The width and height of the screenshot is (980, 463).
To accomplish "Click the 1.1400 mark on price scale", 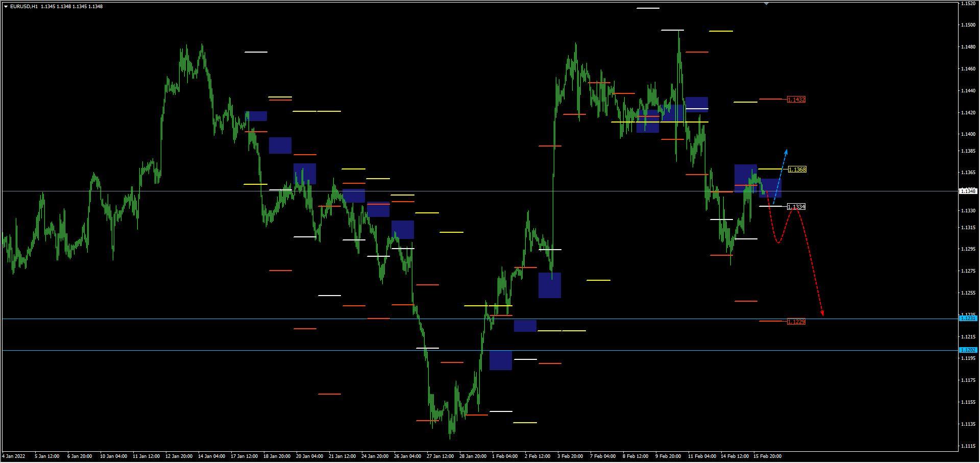I will pyautogui.click(x=968, y=134).
